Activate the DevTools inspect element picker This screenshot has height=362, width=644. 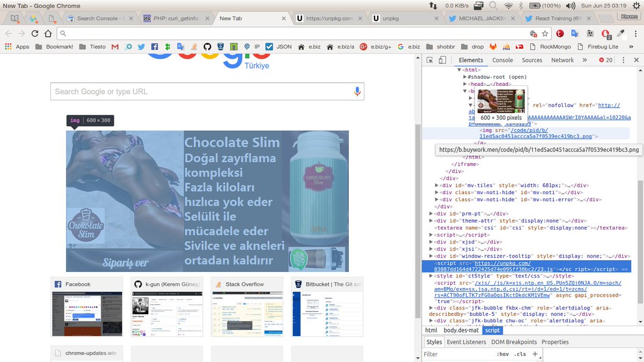430,60
